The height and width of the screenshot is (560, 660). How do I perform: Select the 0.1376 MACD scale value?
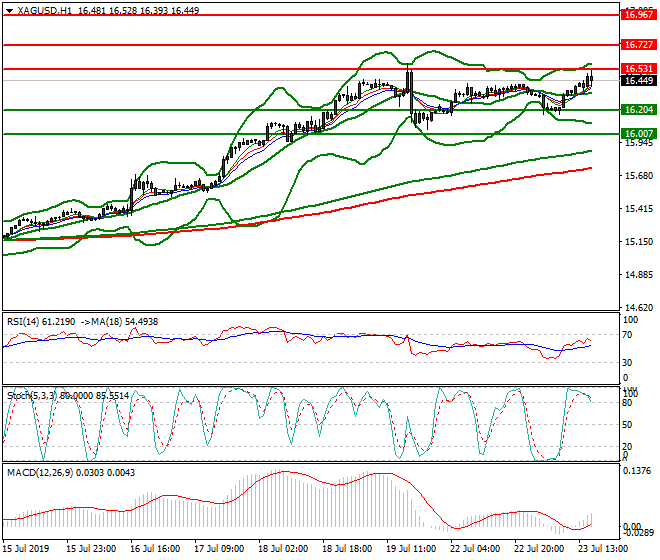637,471
